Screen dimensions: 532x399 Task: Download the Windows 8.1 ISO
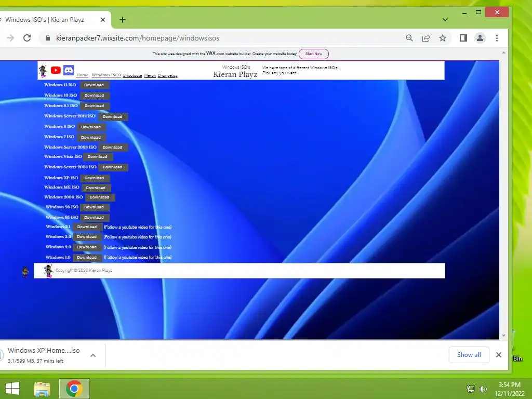click(x=95, y=106)
